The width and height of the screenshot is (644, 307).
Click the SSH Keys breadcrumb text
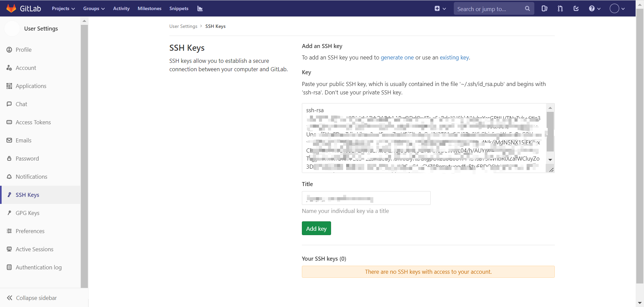pos(215,26)
